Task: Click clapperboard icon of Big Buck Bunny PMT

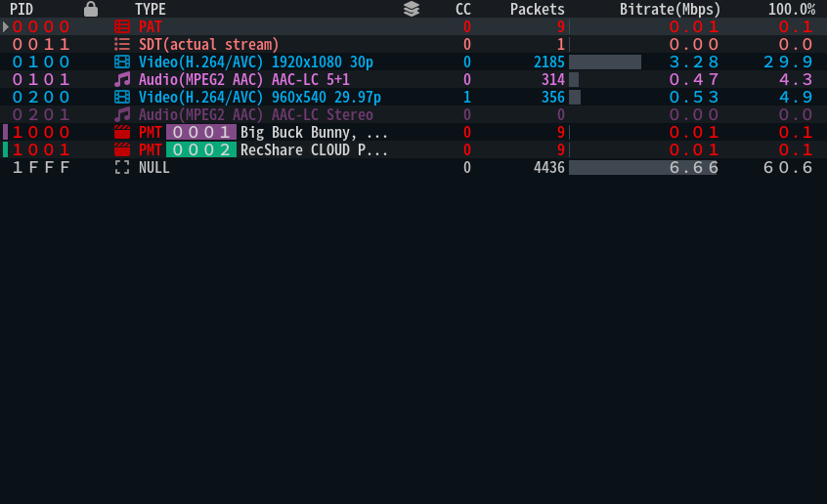Action: (x=122, y=132)
